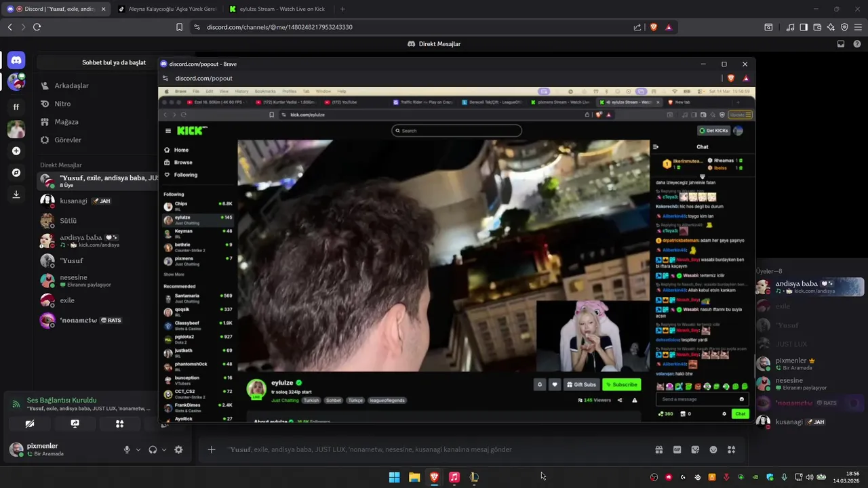Open the Görevler quests page
This screenshot has width=868, height=488.
coord(97,140)
